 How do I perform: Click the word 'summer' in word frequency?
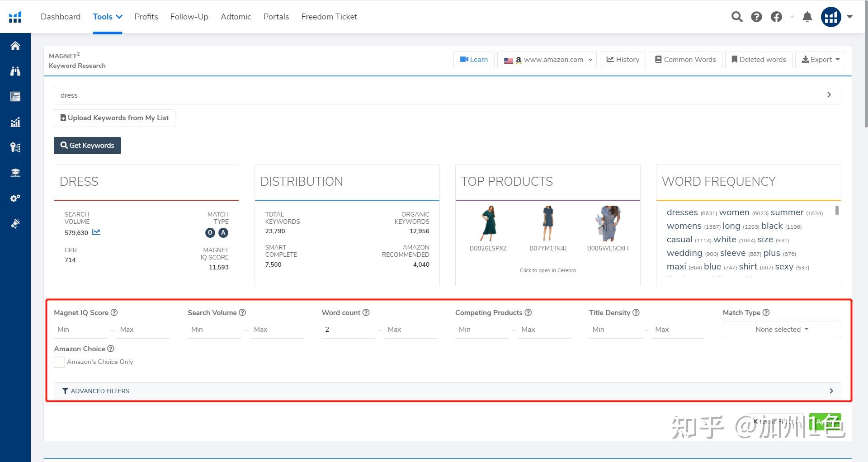(787, 212)
